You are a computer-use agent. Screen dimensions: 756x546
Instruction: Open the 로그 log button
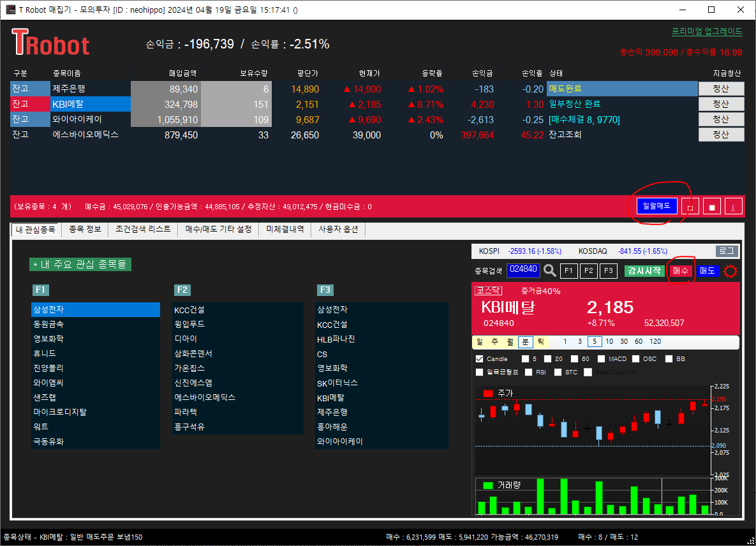coord(727,251)
